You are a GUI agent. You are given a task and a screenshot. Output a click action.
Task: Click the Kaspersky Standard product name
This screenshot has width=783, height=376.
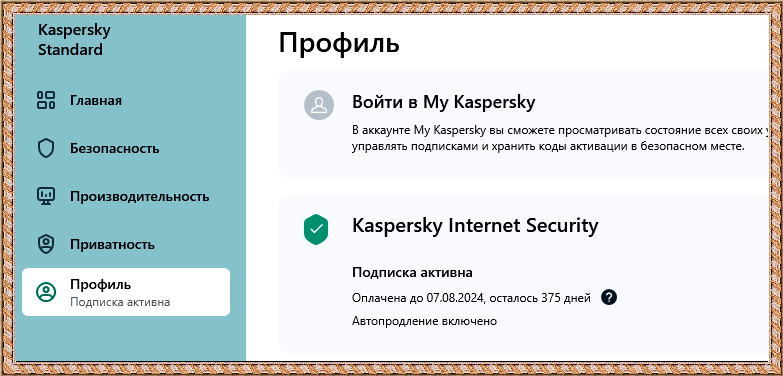(74, 40)
